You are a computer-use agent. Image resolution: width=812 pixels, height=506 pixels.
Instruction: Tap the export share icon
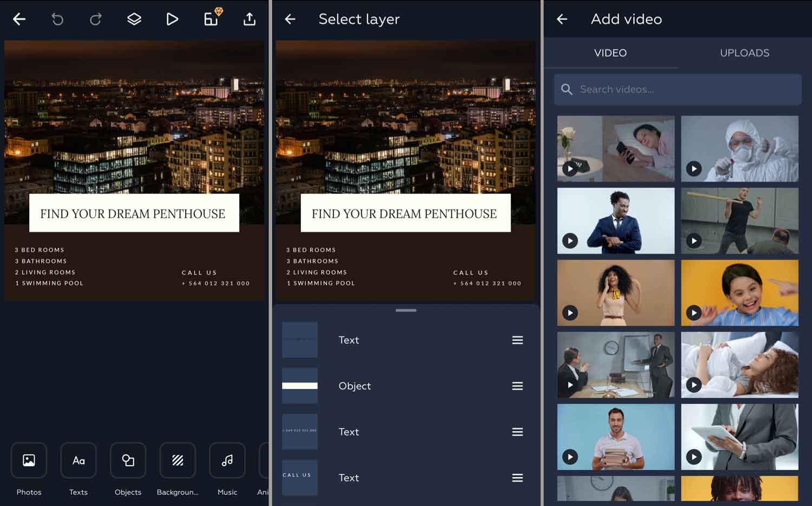tap(250, 20)
